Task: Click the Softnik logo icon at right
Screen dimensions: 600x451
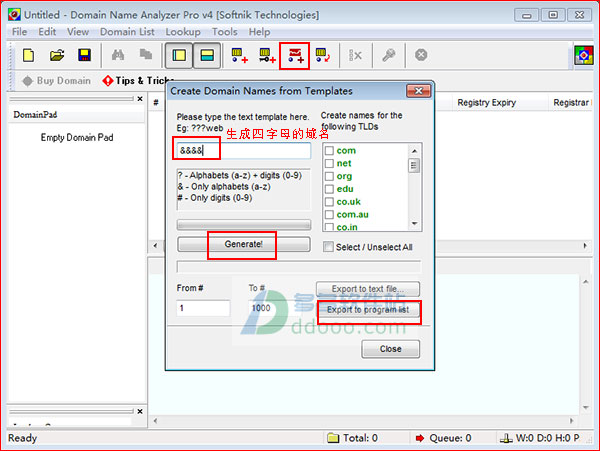Action: tap(584, 55)
